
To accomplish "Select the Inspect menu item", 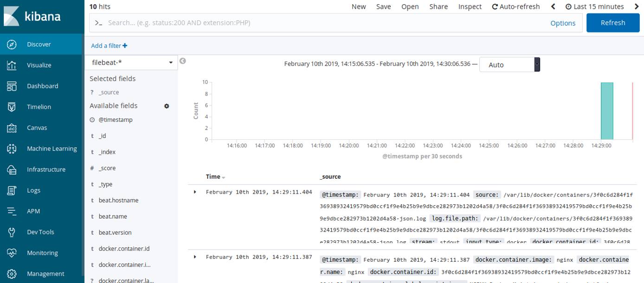I will (x=470, y=6).
